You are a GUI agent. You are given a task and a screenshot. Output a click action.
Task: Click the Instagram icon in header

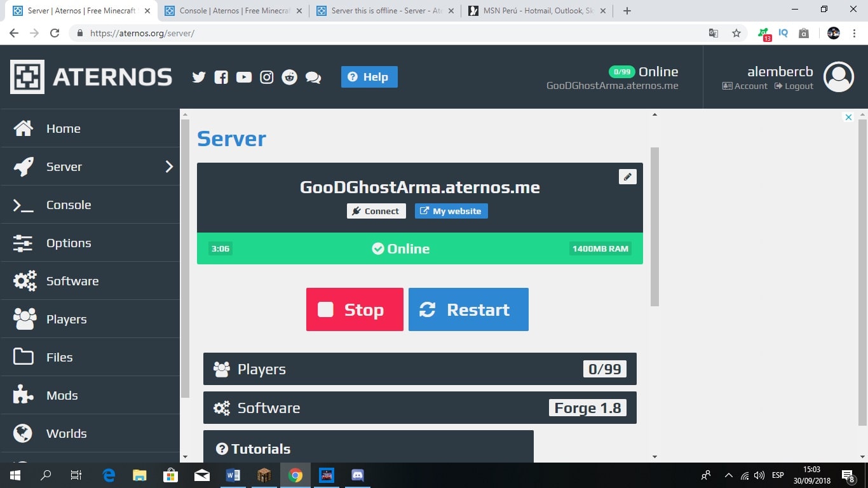[x=267, y=78]
